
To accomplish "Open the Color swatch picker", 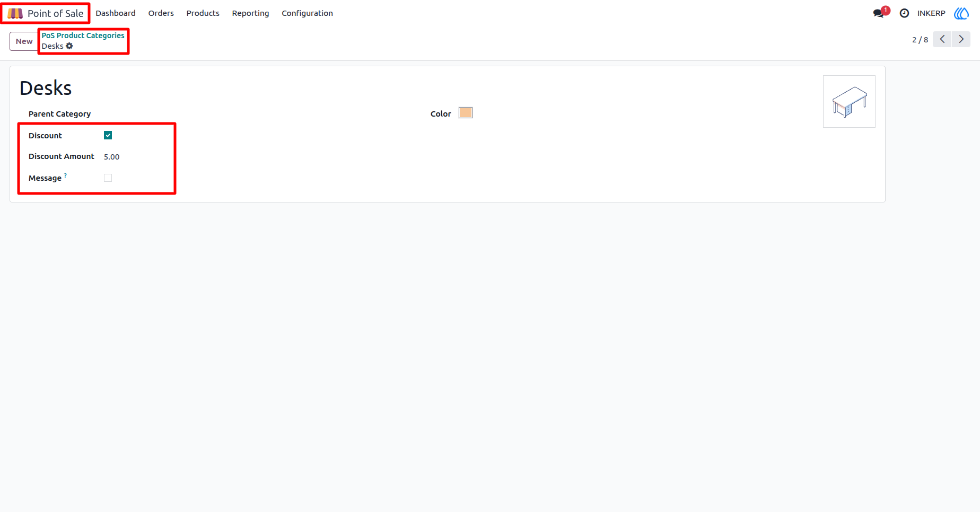I will point(466,113).
